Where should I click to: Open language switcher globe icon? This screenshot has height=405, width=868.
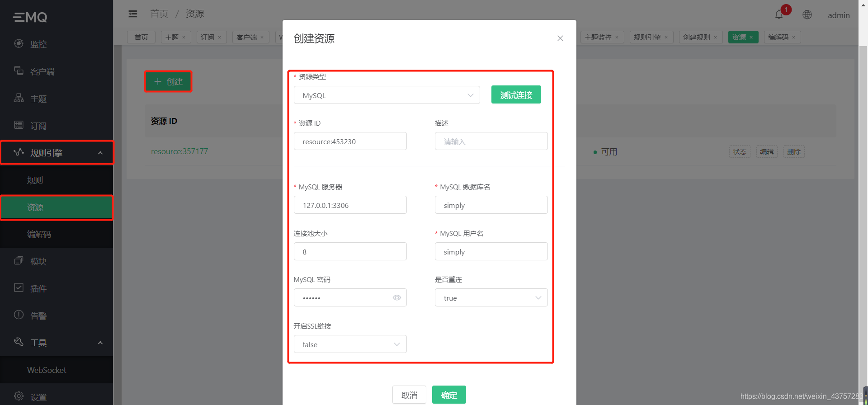click(807, 15)
